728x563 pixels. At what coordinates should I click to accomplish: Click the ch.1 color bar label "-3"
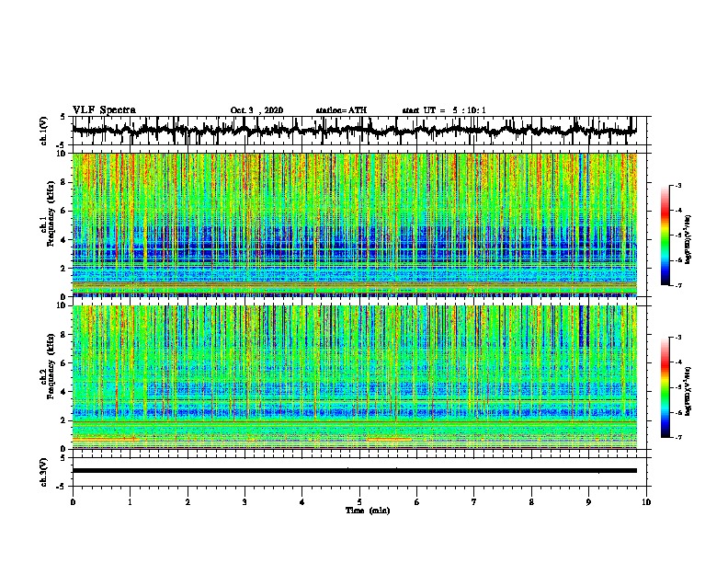click(x=678, y=186)
